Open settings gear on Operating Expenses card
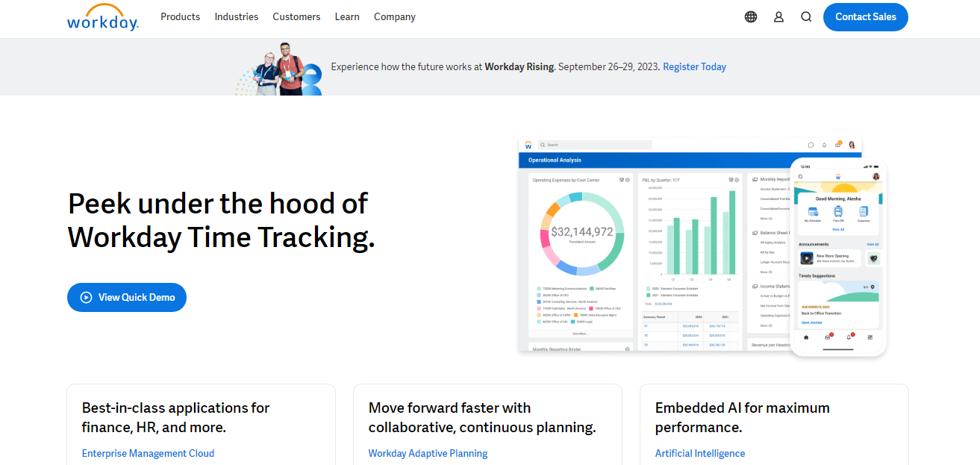The width and height of the screenshot is (980, 465). (628, 180)
